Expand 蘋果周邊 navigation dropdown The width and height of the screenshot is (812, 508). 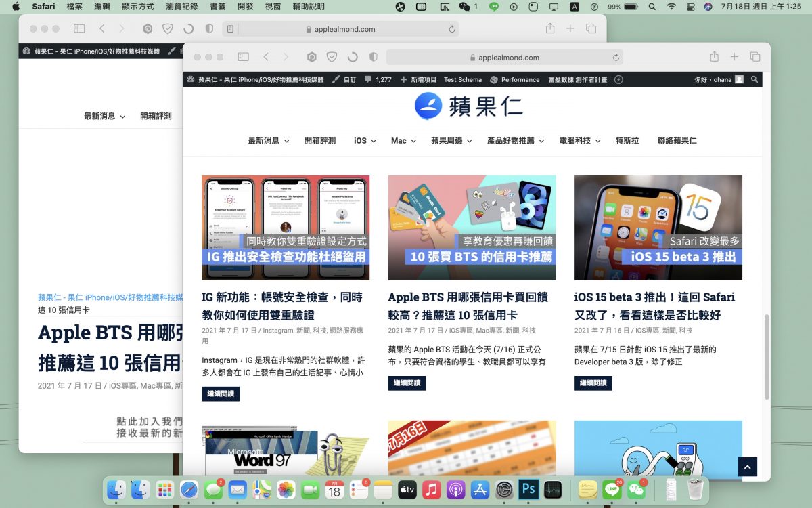(x=451, y=141)
